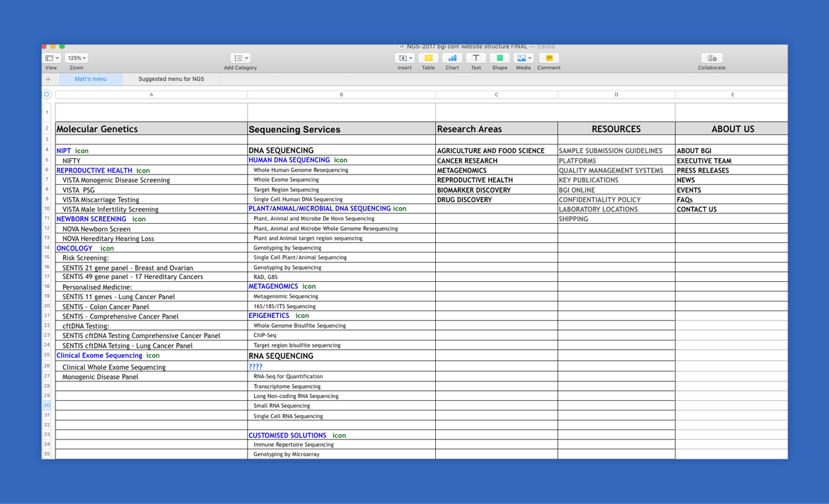
Task: Click the ???? cell
Action: tap(342, 367)
